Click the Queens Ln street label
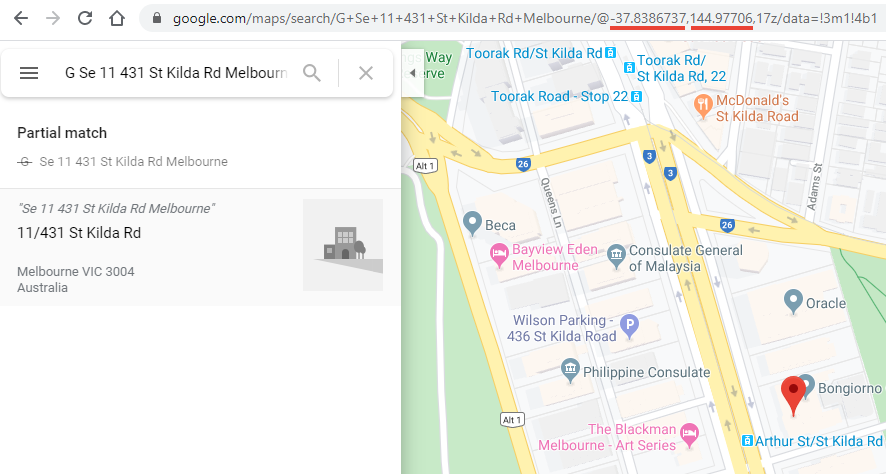 (551, 203)
